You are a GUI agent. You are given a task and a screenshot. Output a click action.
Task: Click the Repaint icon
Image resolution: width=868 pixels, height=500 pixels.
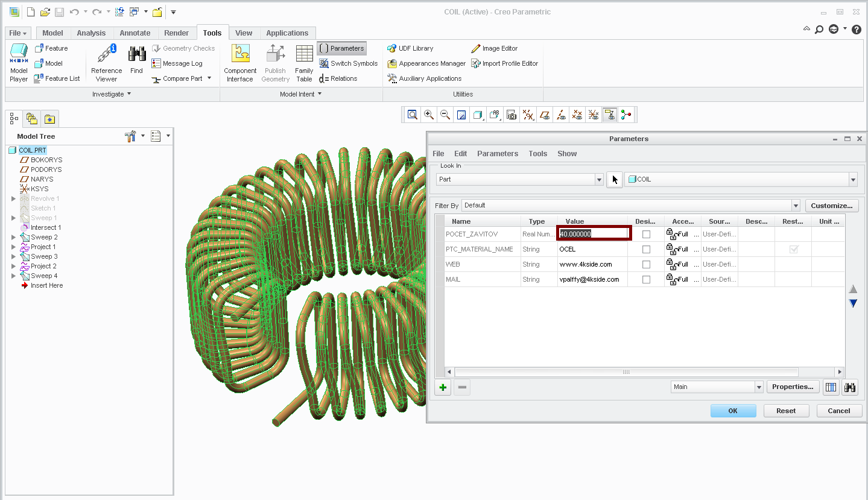(461, 115)
